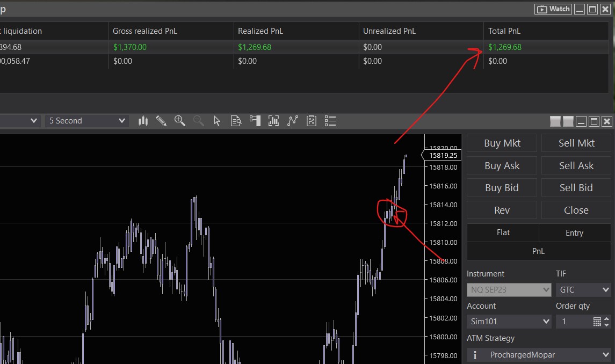This screenshot has height=364, width=615.
Task: Open the drawing tools pencil icon
Action: pos(161,121)
